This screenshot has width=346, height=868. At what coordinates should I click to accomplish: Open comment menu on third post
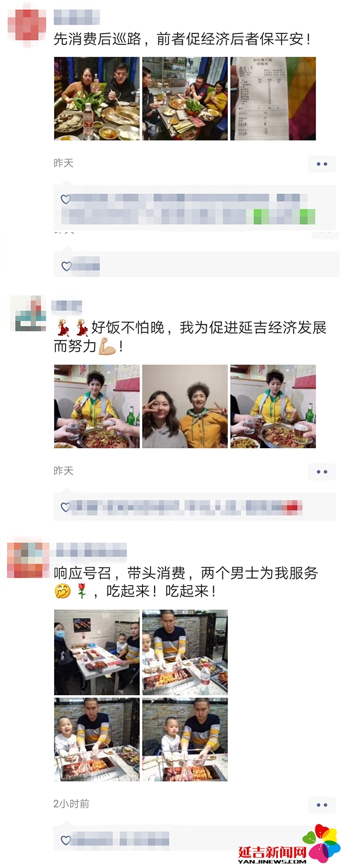coord(322,805)
